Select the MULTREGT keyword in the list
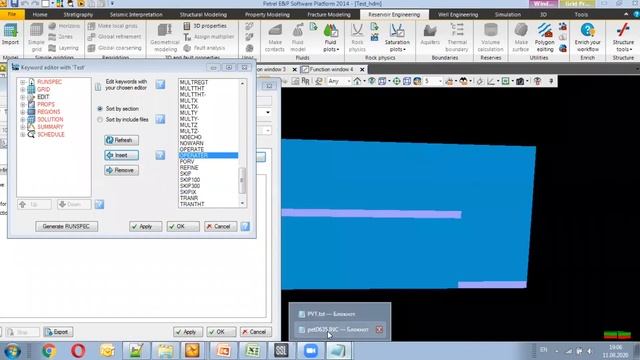The image size is (640, 360). (194, 82)
